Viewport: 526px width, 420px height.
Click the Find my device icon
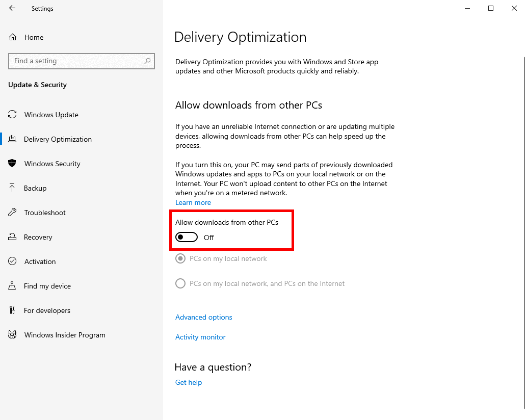(x=12, y=286)
